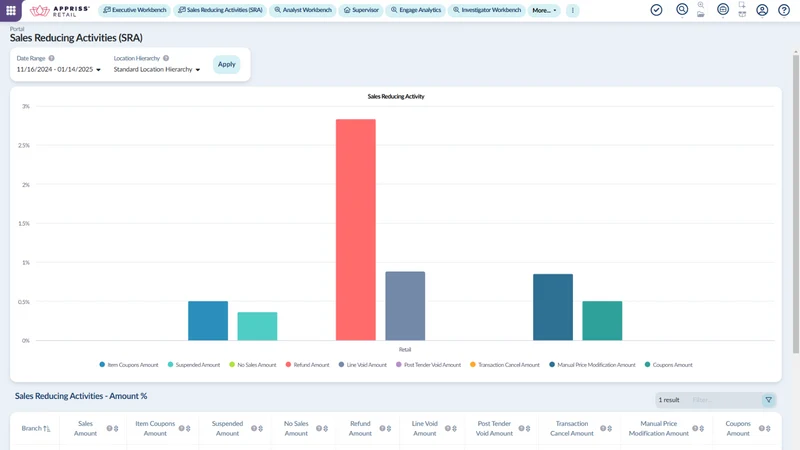Click the gray-blue Line Void Amount bar
This screenshot has width=800, height=450.
click(x=405, y=306)
